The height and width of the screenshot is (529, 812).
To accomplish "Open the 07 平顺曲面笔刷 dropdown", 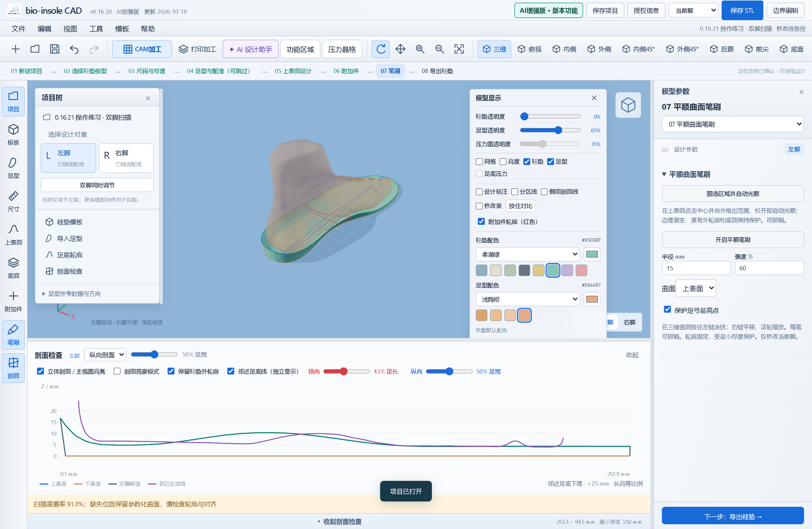I will tap(732, 124).
